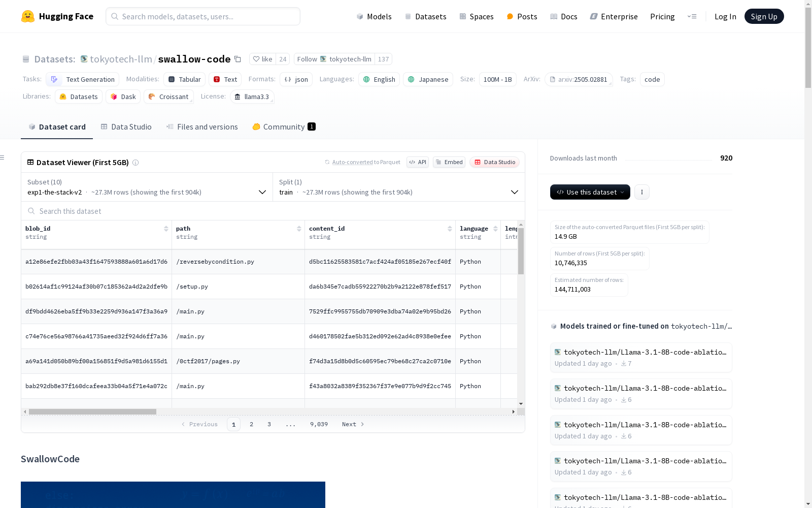Select the Datasets library tag

(79, 97)
